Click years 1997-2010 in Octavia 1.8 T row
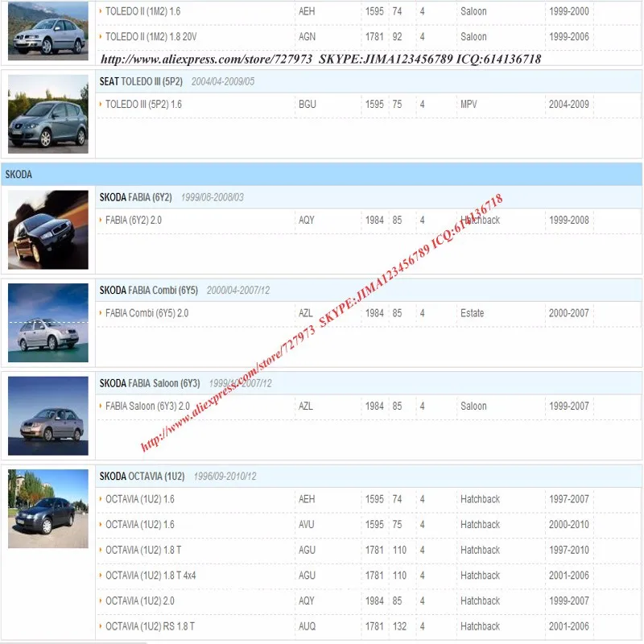The height and width of the screenshot is (644, 644). coord(569,550)
